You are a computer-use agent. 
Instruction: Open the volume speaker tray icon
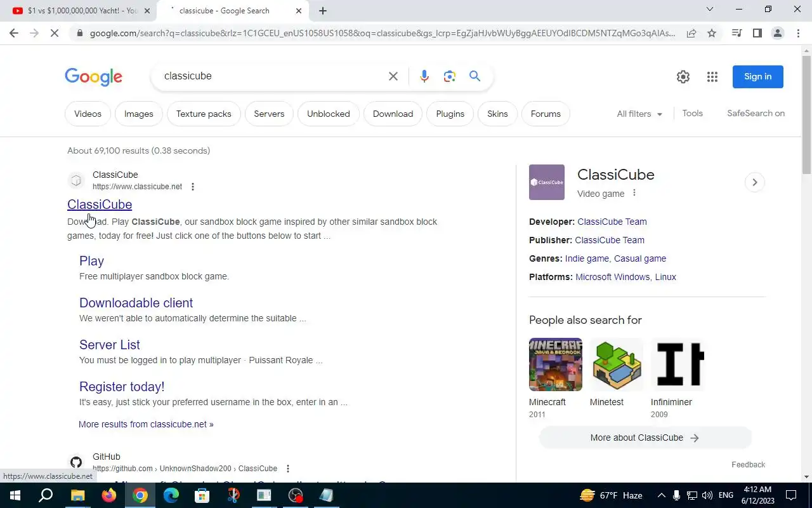click(707, 495)
